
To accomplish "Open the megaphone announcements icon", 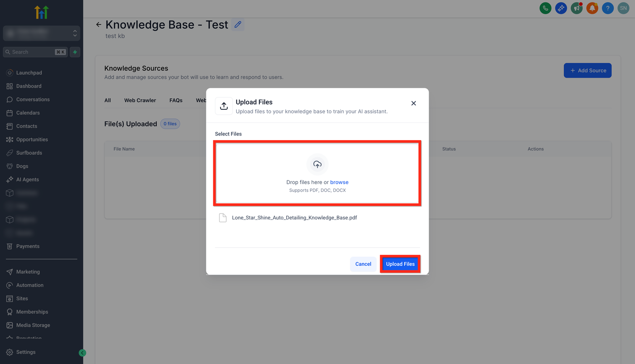I will point(576,8).
